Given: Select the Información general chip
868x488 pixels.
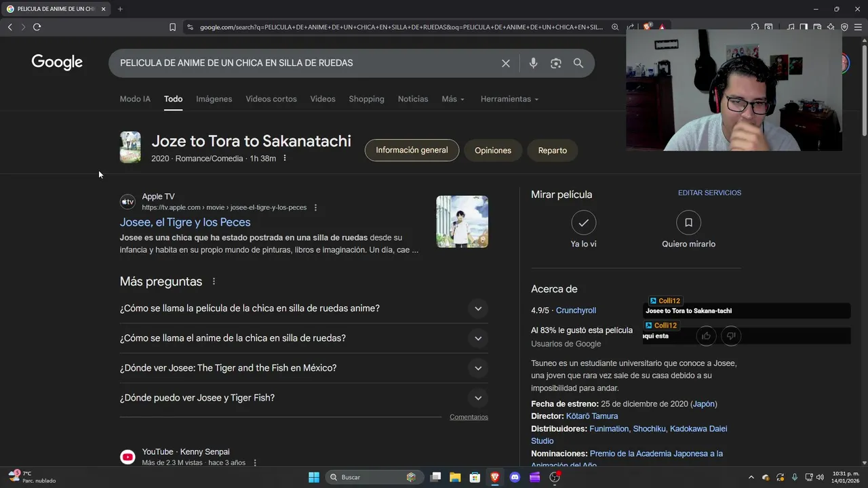Looking at the screenshot, I should pyautogui.click(x=412, y=150).
